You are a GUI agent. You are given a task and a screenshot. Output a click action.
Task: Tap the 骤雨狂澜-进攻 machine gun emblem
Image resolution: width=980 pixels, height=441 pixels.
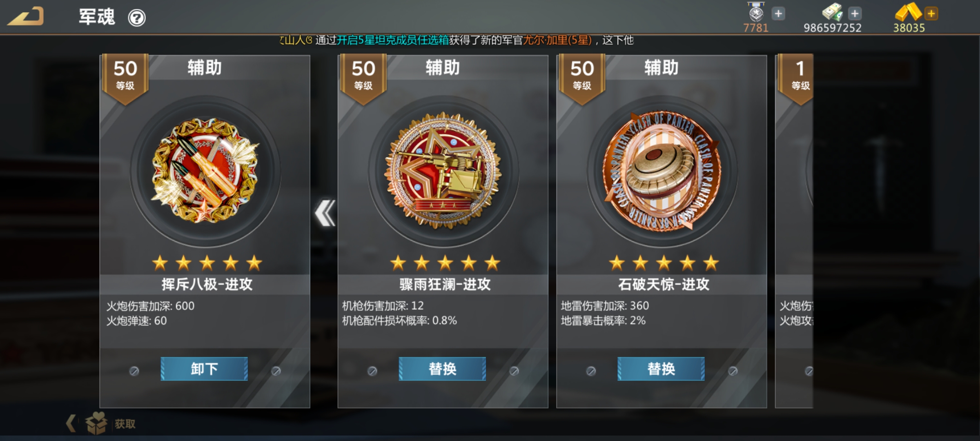[443, 171]
